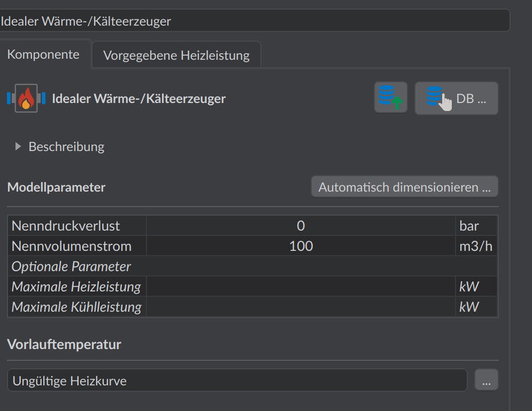Edit the component name field at top
The width and height of the screenshot is (532, 411).
click(254, 21)
